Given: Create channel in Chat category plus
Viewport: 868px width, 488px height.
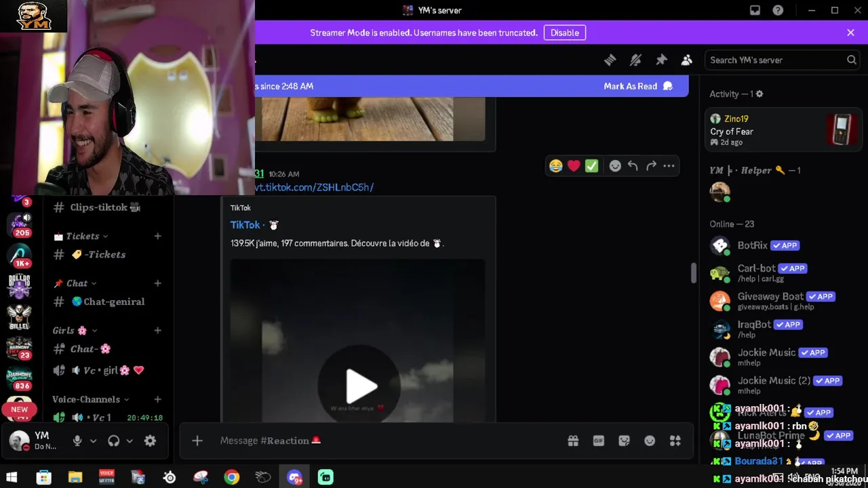Looking at the screenshot, I should [x=157, y=283].
